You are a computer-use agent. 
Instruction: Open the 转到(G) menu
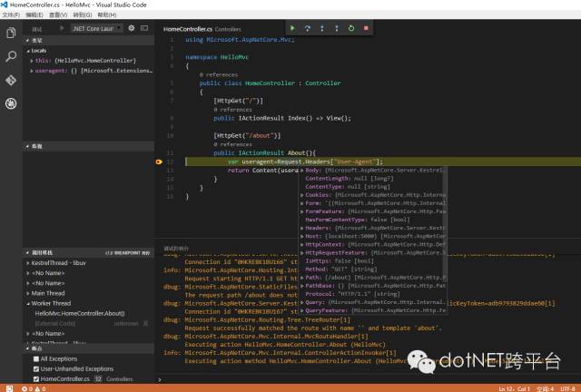tap(83, 15)
